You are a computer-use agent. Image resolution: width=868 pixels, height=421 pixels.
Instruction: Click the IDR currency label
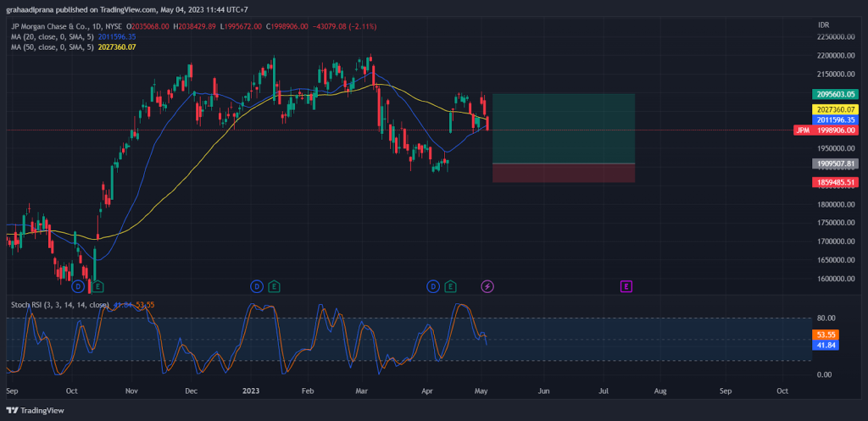coord(824,25)
